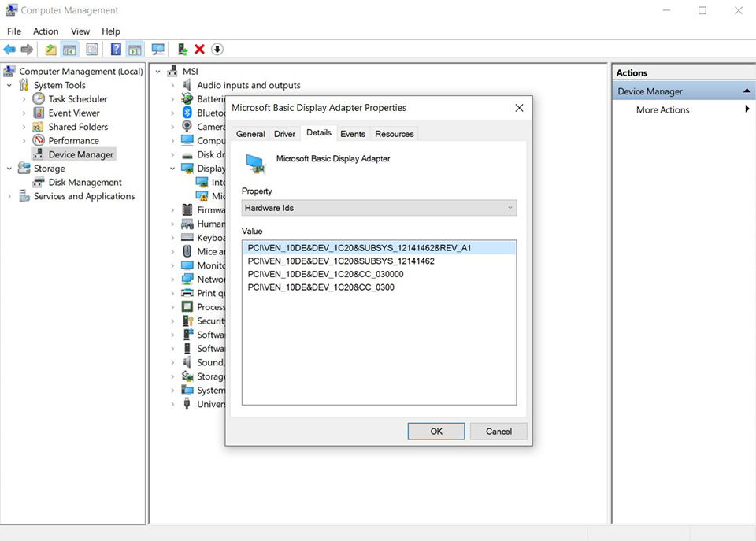Click the Sound category row in device list
Image resolution: width=756 pixels, height=541 pixels.
(203, 362)
